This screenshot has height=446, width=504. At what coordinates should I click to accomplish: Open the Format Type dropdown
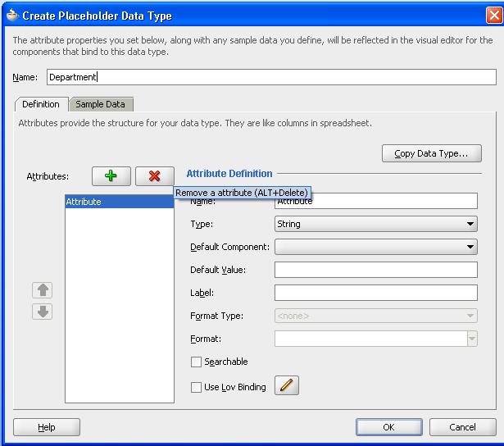pyautogui.click(x=375, y=316)
